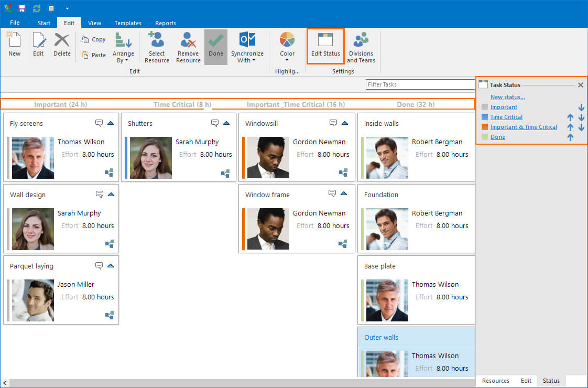The height and width of the screenshot is (388, 588).
Task: Open comment icon on Fly screens card
Action: tap(99, 123)
